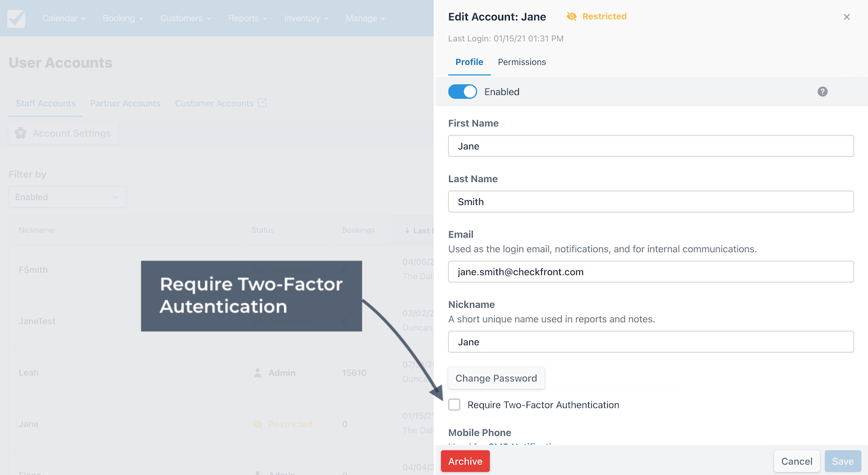The height and width of the screenshot is (475, 868).
Task: Click the external link icon on Customer Accounts tab
Action: coord(262,102)
